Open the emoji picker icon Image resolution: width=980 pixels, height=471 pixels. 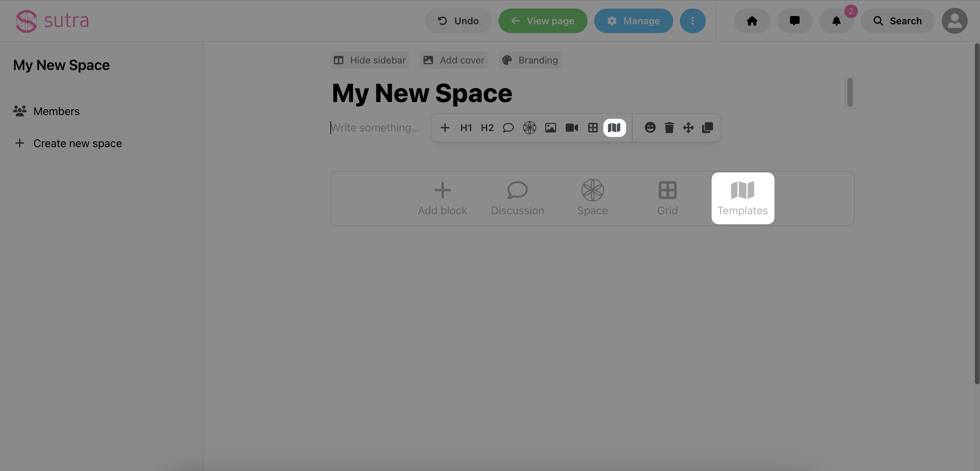pyautogui.click(x=650, y=128)
